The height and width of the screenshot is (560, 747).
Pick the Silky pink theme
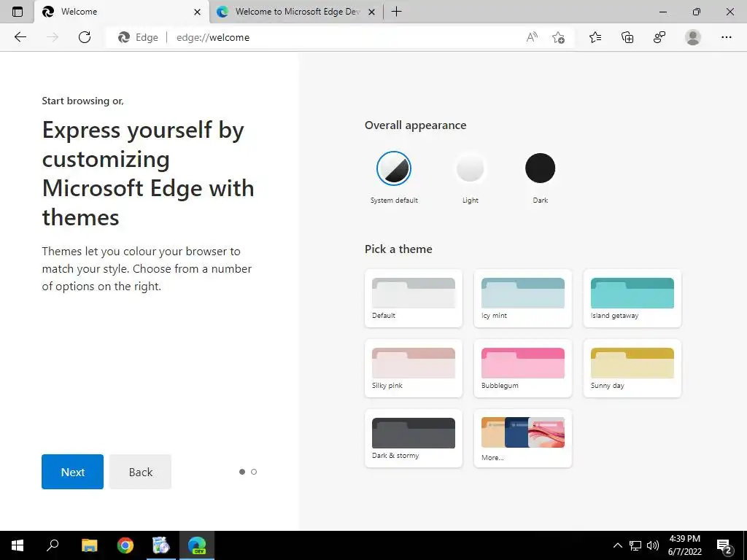pyautogui.click(x=414, y=368)
